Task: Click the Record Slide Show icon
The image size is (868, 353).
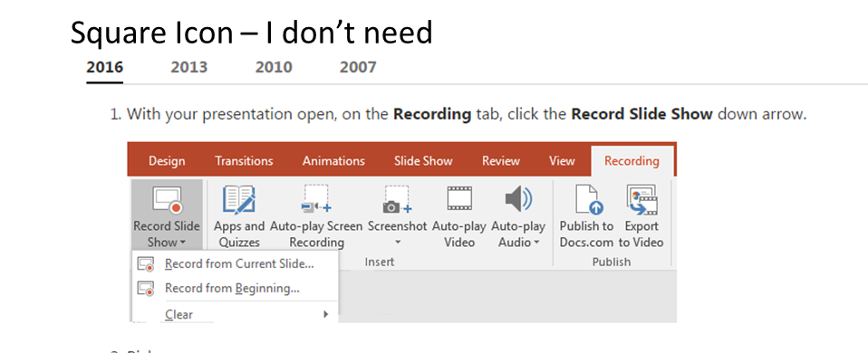Action: click(168, 200)
